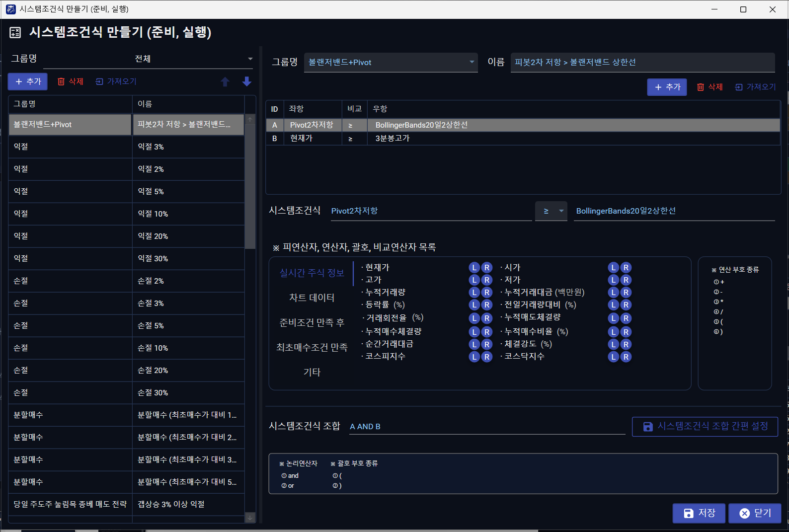
Task: Click the R button for 누적매수비율 (%)
Action: (626, 332)
